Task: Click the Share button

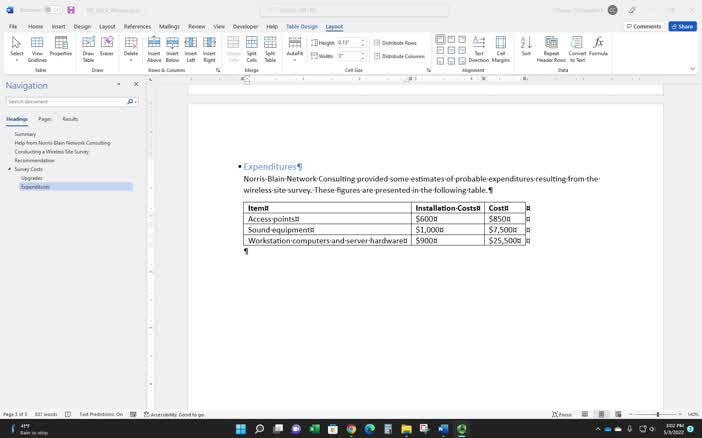Action: coord(682,27)
